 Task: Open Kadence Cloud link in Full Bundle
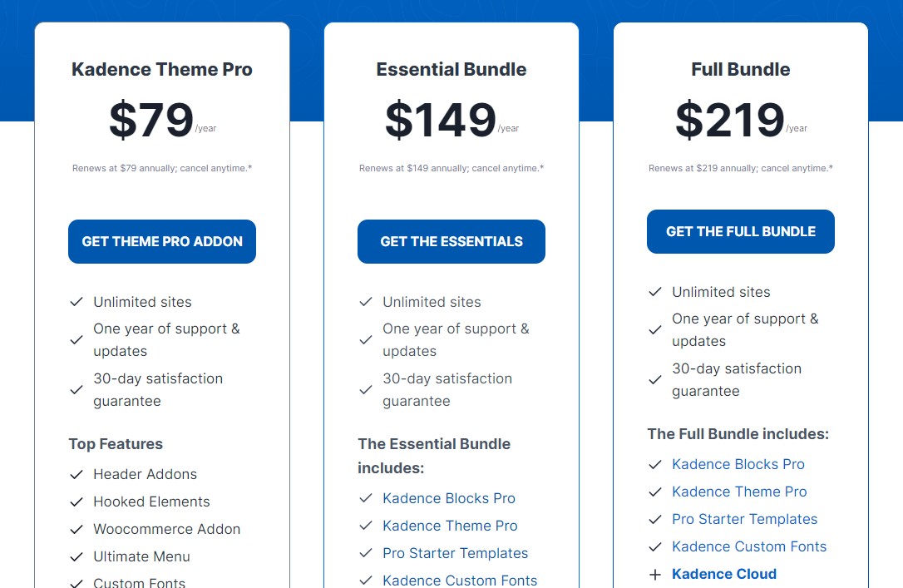(x=724, y=574)
